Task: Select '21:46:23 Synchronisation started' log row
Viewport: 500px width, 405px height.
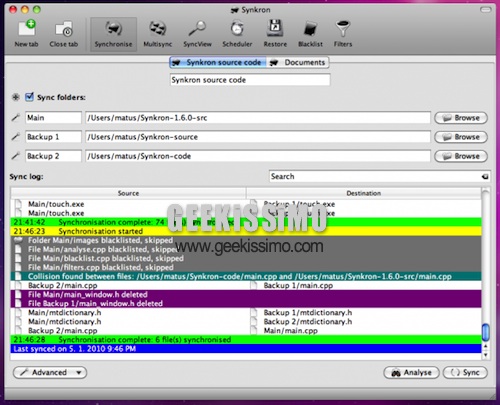Action: 246,231
